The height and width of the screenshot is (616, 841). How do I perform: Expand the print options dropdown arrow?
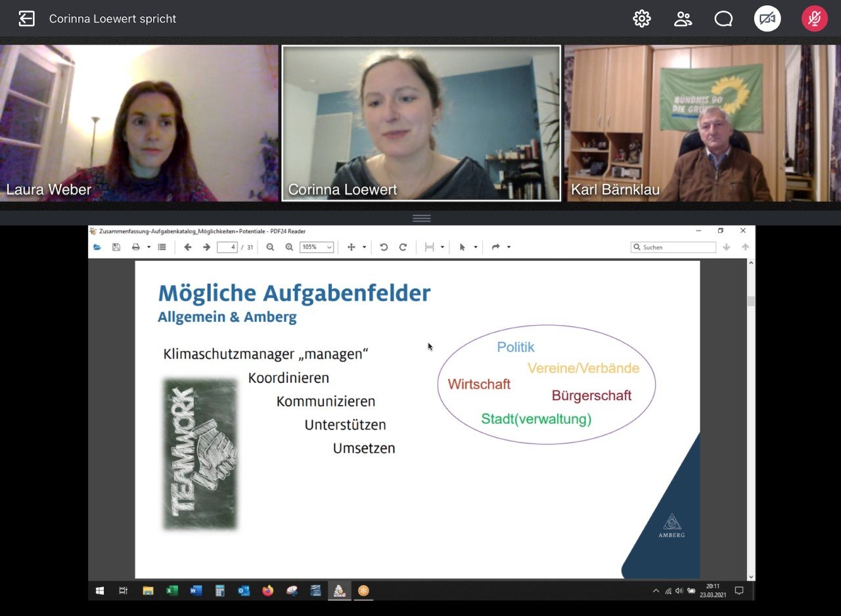click(148, 248)
